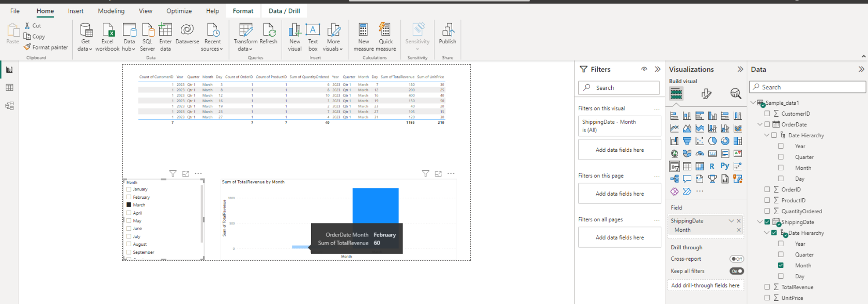This screenshot has width=868, height=304.
Task: Select the Python visual icon
Action: [725, 166]
